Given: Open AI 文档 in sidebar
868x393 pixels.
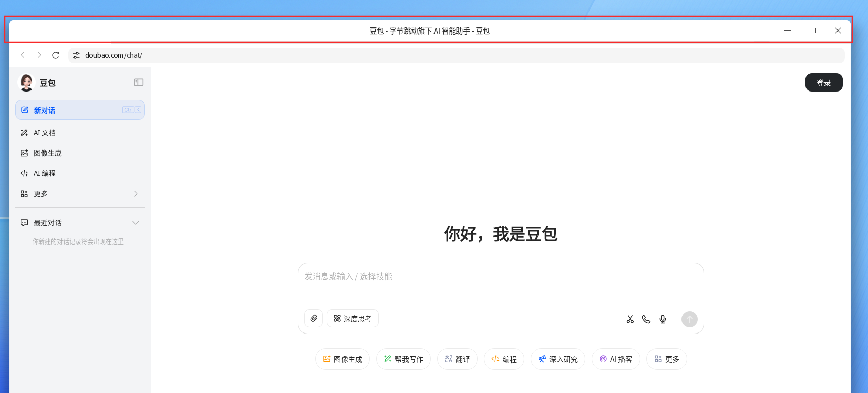Looking at the screenshot, I should [80, 133].
